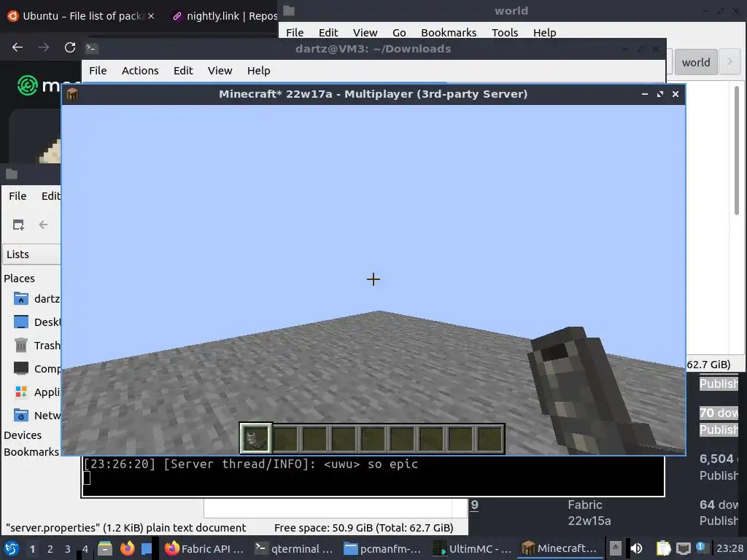Image resolution: width=747 pixels, height=560 pixels.
Task: Switch to the UltimMC taskbar entry
Action: [472, 548]
